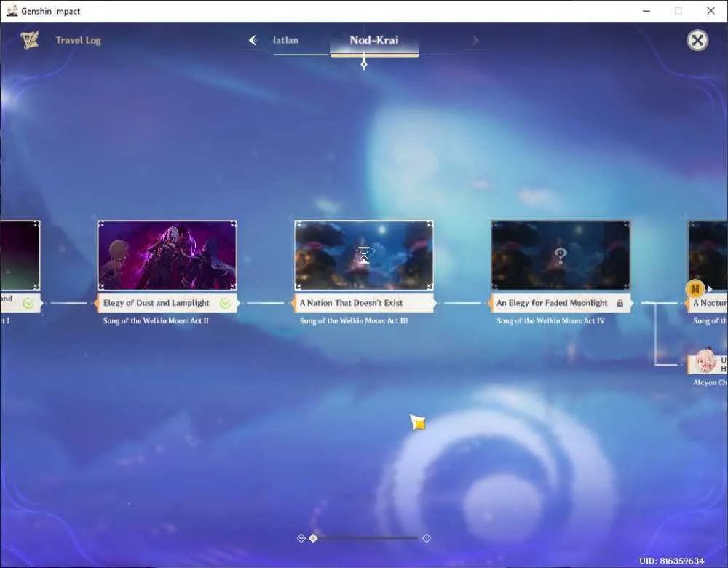Go to next region with right arrow
The image size is (728, 568).
coord(475,40)
